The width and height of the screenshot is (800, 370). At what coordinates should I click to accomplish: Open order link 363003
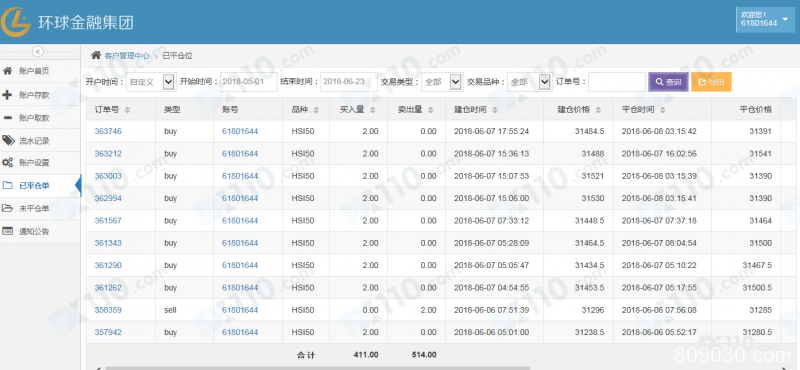pos(108,176)
